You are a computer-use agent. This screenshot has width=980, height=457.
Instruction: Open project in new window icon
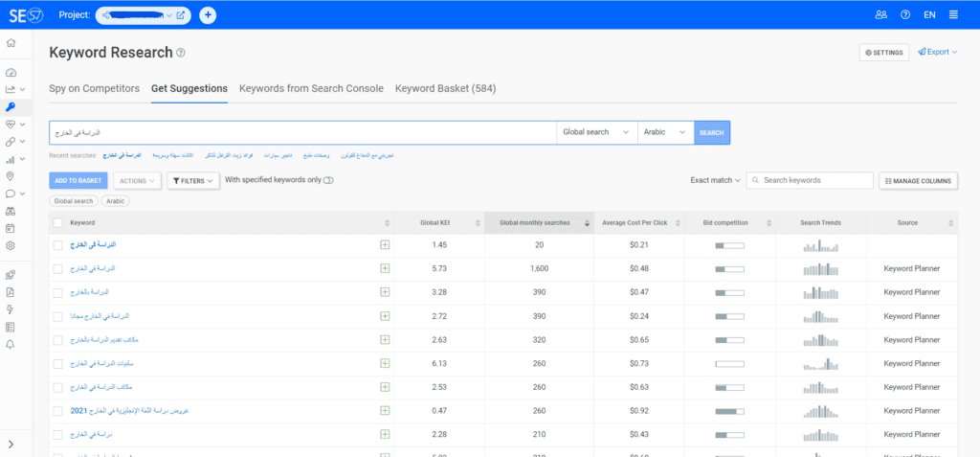coord(181,15)
